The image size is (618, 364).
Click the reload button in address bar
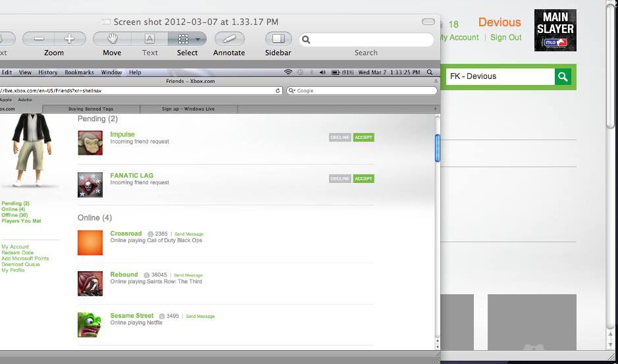coord(278,91)
